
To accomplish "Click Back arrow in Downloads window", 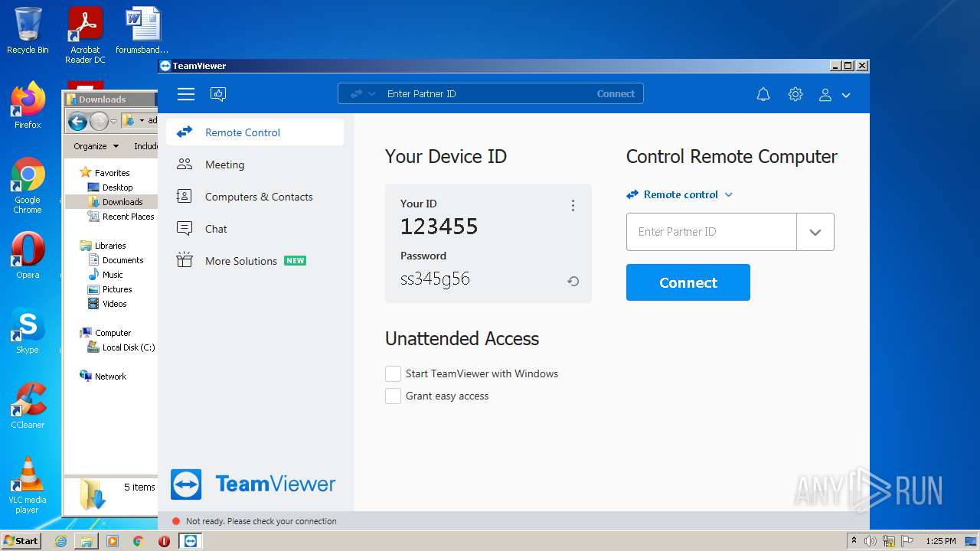I will [77, 121].
